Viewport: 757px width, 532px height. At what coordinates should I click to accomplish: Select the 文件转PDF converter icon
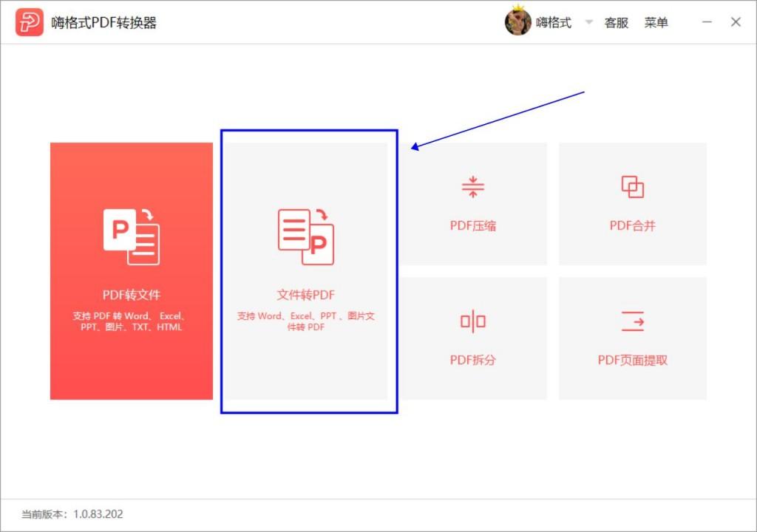[x=308, y=235]
